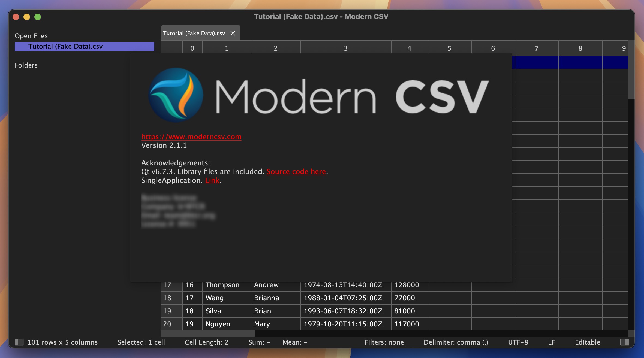This screenshot has height=358, width=644.
Task: Select column header 8
Action: pyautogui.click(x=580, y=48)
